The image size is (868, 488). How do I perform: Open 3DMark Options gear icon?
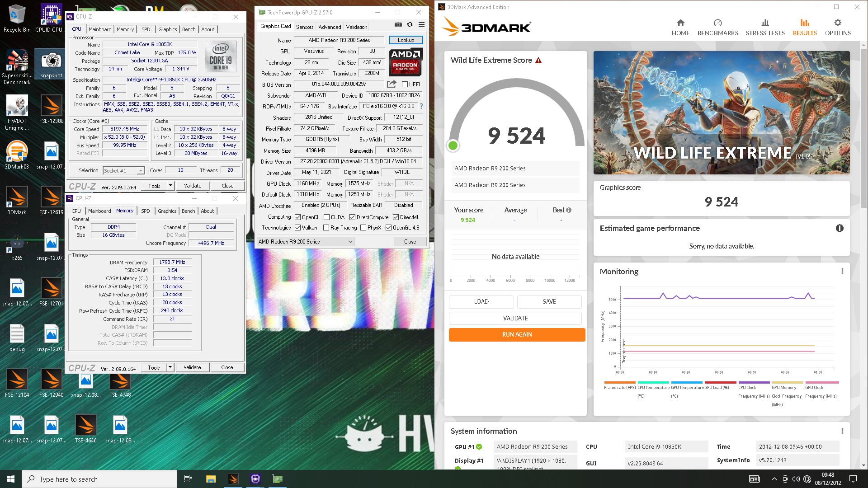tap(838, 23)
